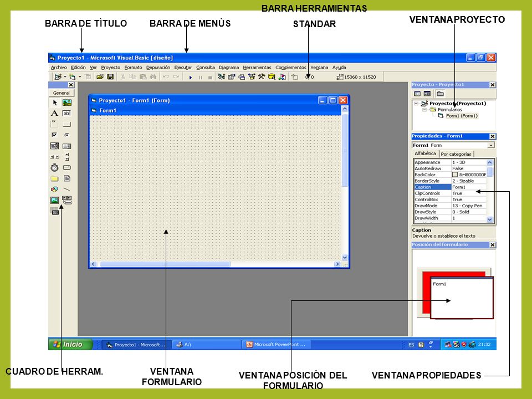This screenshot has height=399, width=532.
Task: Click View Object icon in Project window
Action: (x=427, y=94)
